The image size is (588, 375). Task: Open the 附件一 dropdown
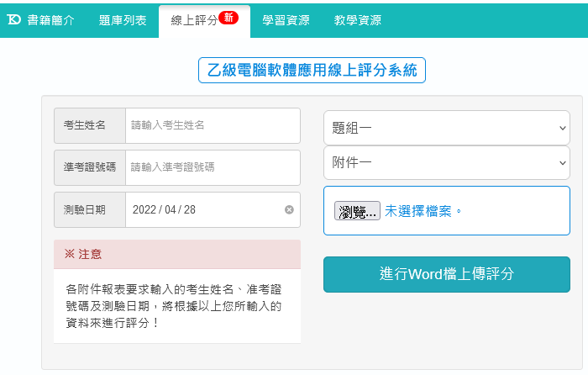coord(446,162)
